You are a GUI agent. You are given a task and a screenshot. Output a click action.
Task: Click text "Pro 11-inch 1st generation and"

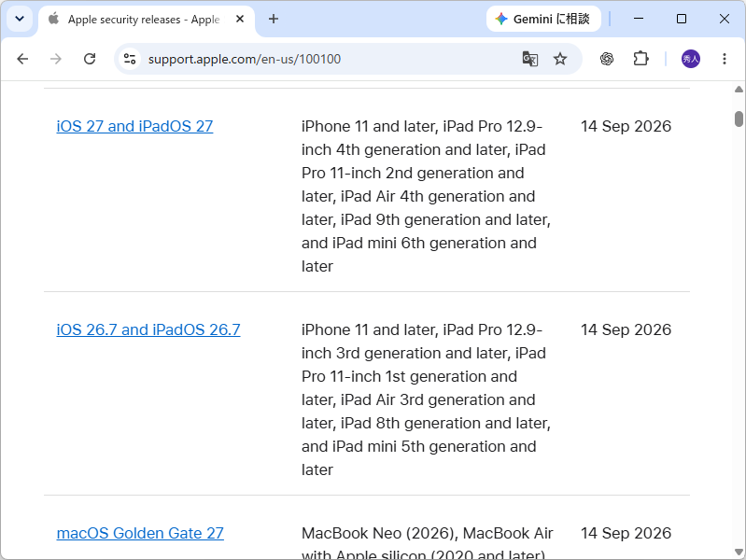click(409, 376)
